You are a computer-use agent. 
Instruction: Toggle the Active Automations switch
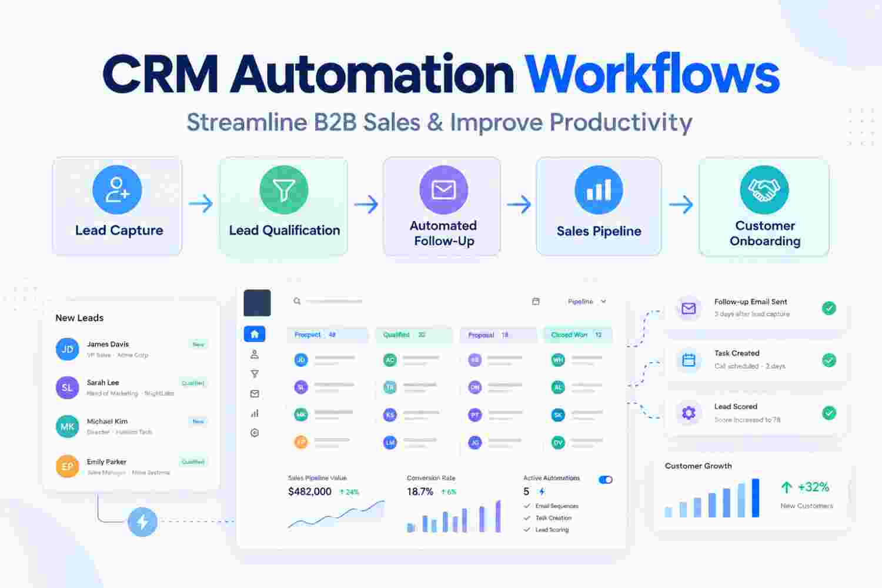606,480
